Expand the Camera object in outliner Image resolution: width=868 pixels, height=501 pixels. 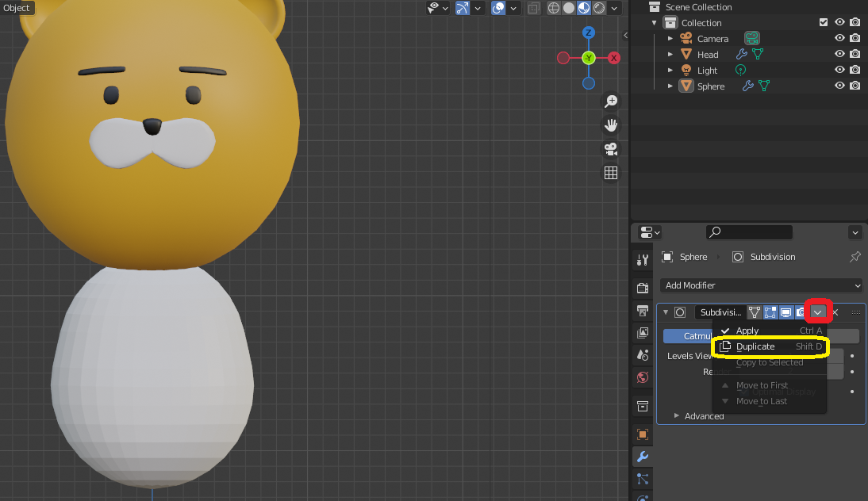point(670,39)
